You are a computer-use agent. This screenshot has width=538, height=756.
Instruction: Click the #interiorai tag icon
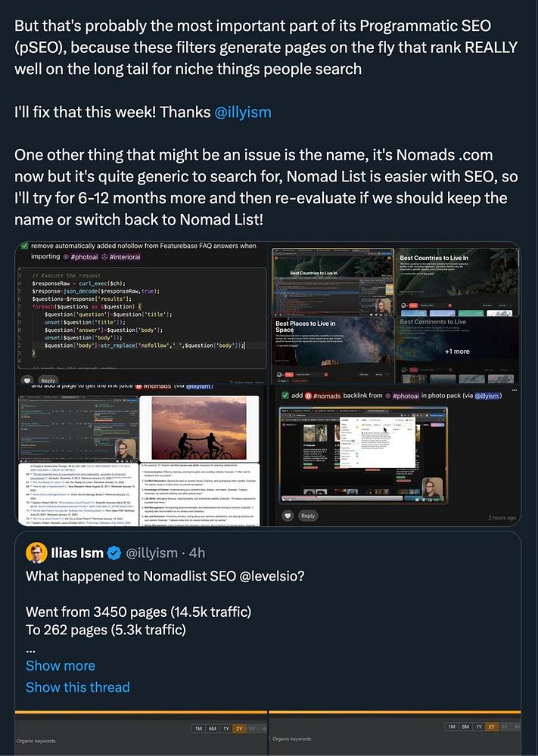104,257
